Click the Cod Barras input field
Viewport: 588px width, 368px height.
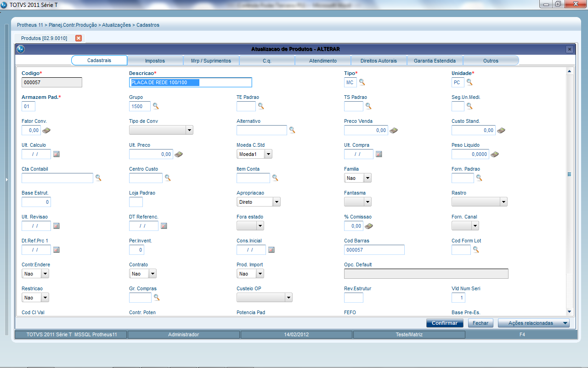point(374,250)
